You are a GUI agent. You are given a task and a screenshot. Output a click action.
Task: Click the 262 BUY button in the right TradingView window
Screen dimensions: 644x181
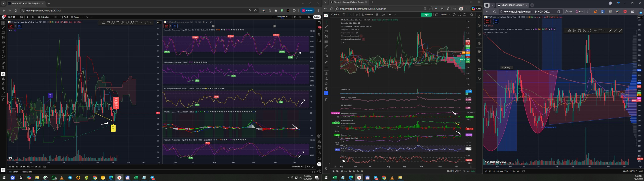click(496, 21)
